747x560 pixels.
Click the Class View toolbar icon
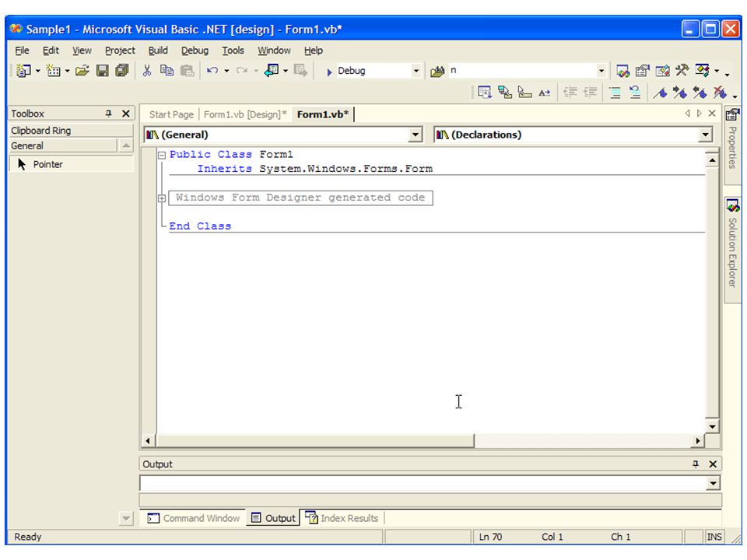pyautogui.click(x=702, y=71)
